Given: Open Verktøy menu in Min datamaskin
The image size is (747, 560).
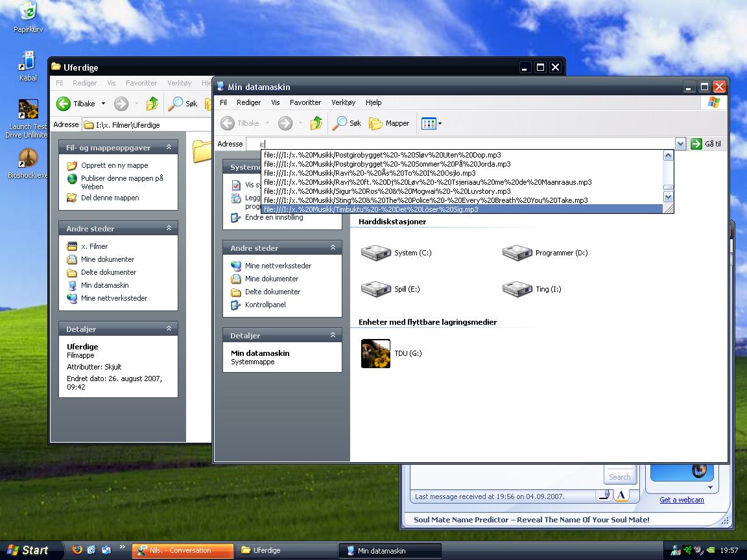Looking at the screenshot, I should (344, 102).
